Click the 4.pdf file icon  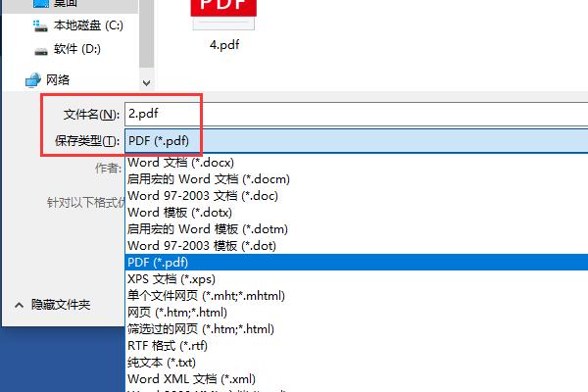[225, 14]
